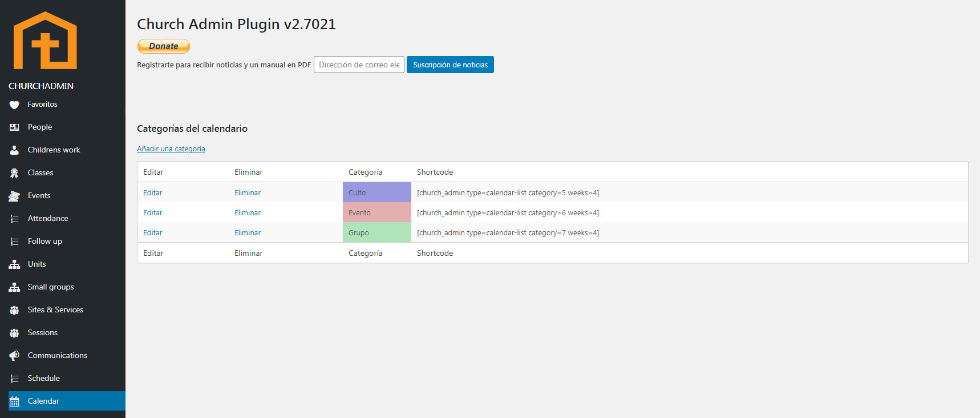Open the Classes award ribbon icon
980x418 pixels.
click(14, 173)
